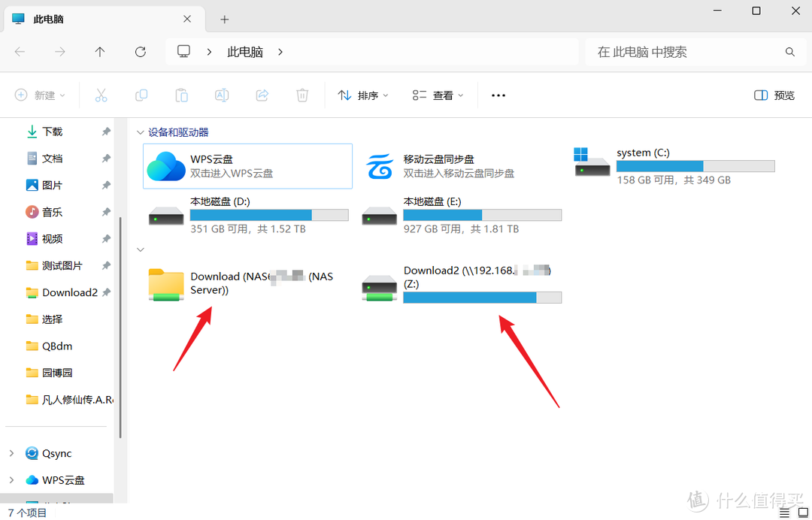The height and width of the screenshot is (520, 812).
Task: Open 园博园 folder in sidebar
Action: (56, 373)
